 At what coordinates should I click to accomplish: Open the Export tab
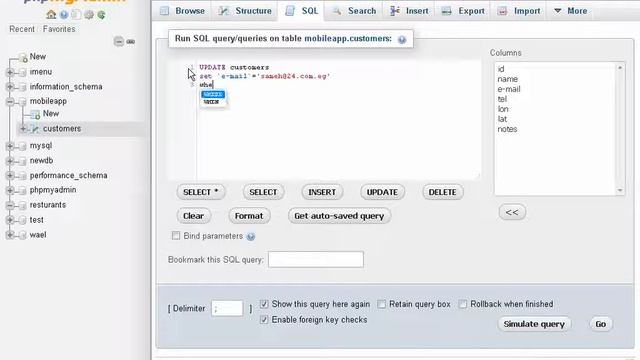(x=463, y=11)
